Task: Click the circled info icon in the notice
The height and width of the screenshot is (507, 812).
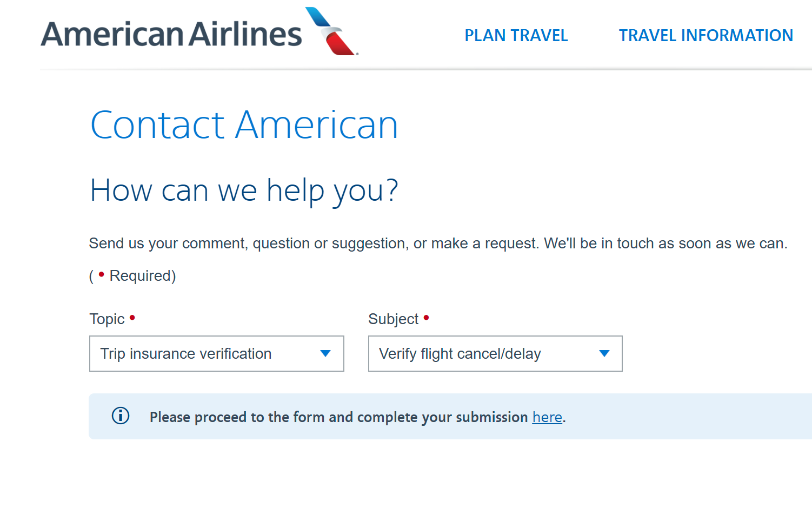Action: point(121,416)
